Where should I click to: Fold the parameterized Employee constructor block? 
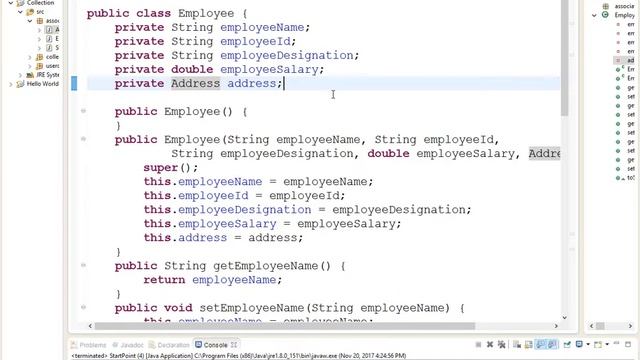(83, 139)
